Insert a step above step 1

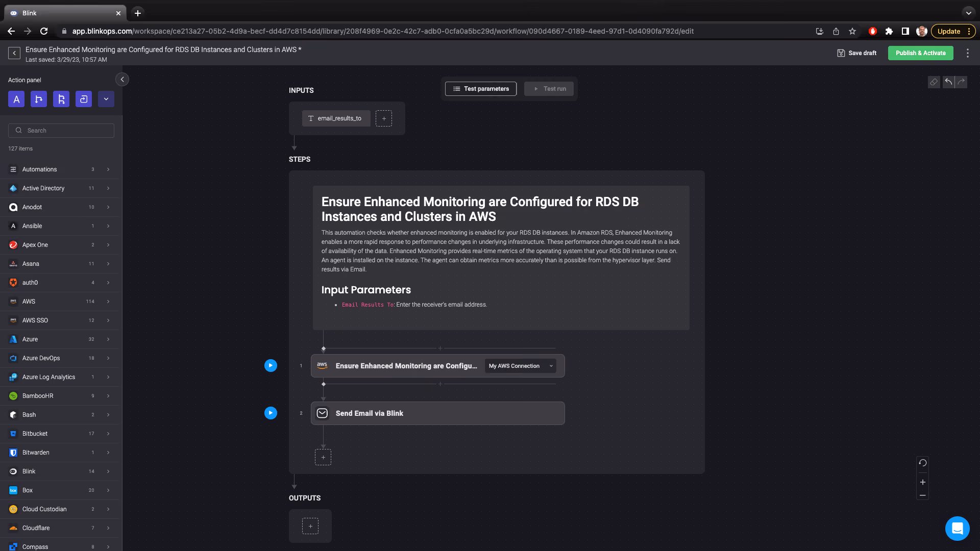click(x=440, y=348)
